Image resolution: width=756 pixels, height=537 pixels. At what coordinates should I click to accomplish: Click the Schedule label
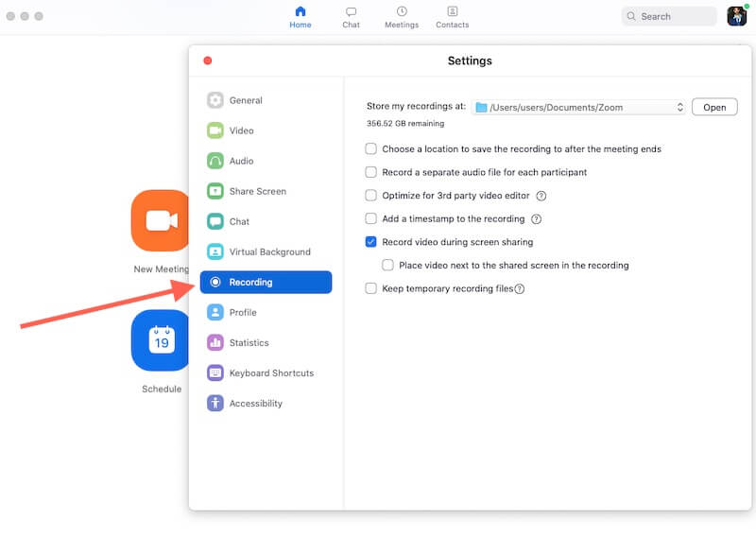tap(162, 389)
